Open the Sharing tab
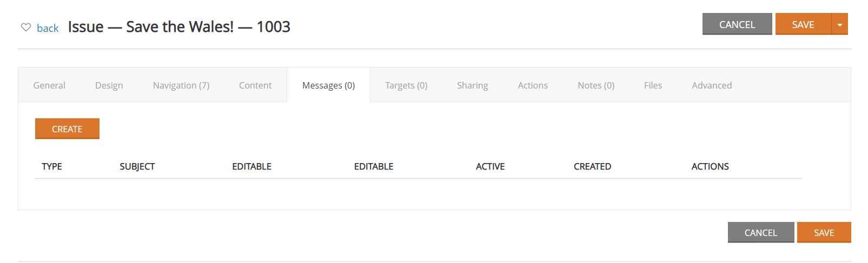868x263 pixels. pyautogui.click(x=473, y=85)
